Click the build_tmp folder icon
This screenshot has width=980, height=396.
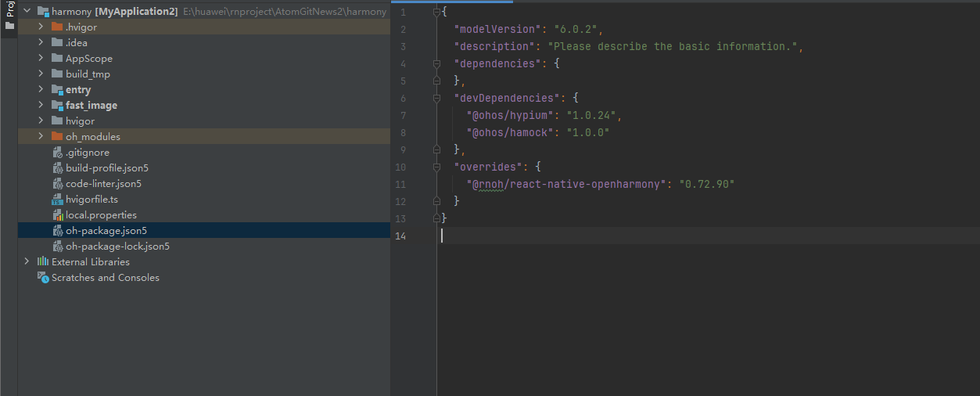point(57,74)
